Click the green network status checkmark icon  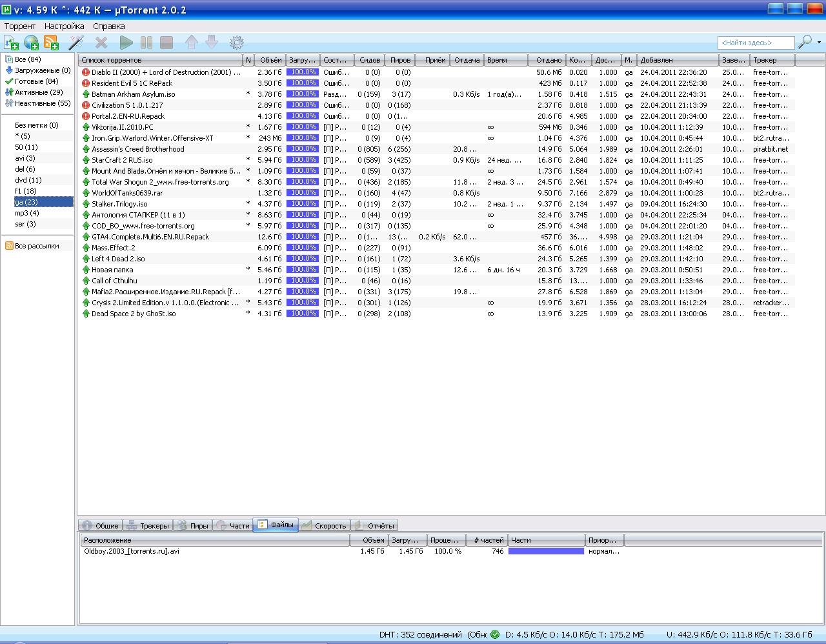click(495, 634)
